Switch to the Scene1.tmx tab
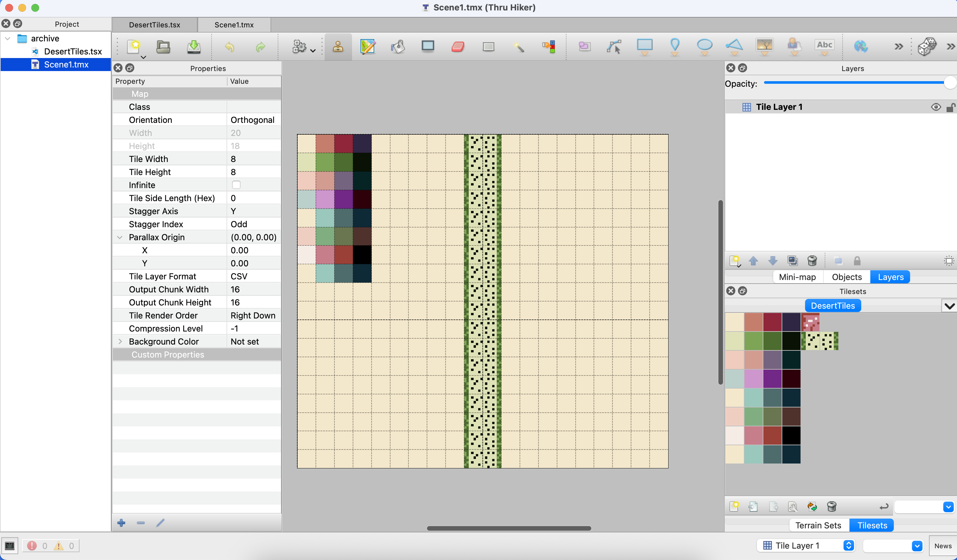 coord(234,25)
